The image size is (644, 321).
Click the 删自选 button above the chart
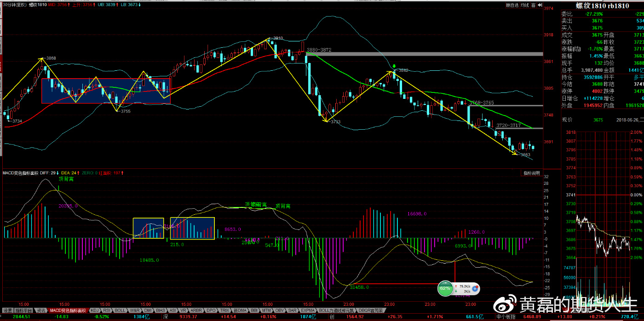[512, 6]
